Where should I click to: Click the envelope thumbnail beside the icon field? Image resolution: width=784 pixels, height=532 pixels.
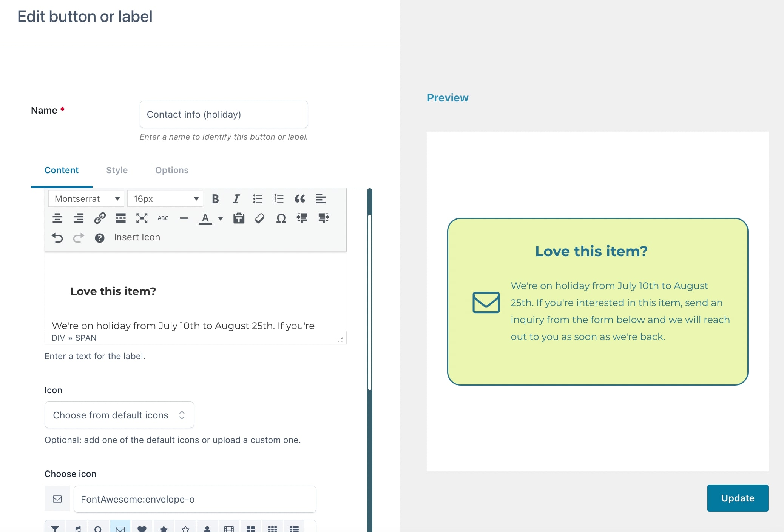point(57,499)
